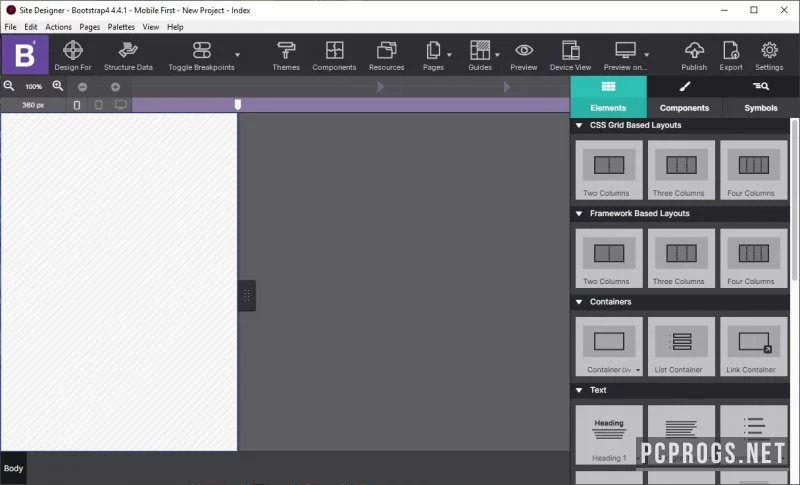Open the Actions menu

[x=58, y=27]
